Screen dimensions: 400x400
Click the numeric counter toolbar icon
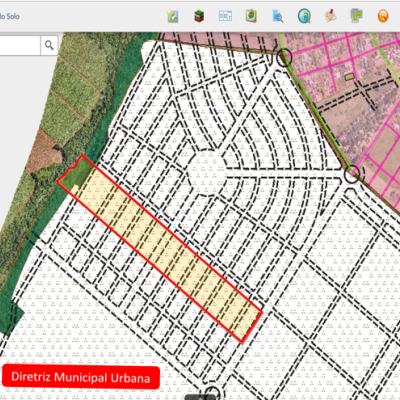225,16
